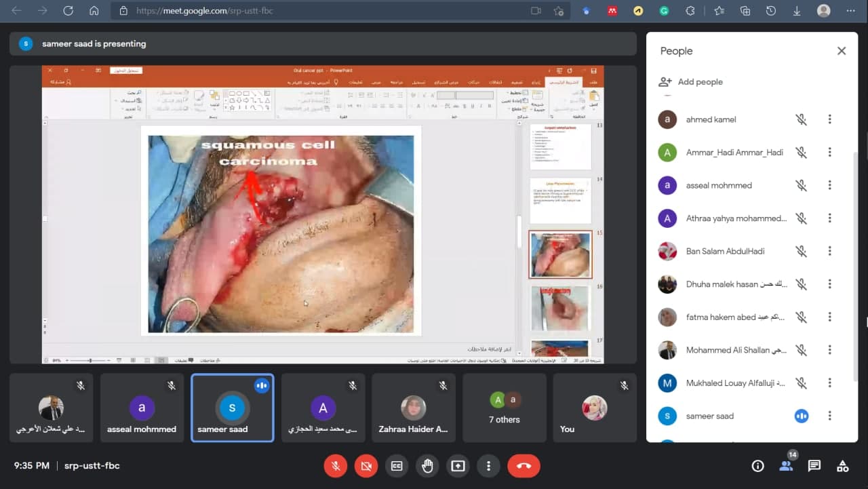Click the browser address bar URL
The image size is (868, 489).
(271, 11)
